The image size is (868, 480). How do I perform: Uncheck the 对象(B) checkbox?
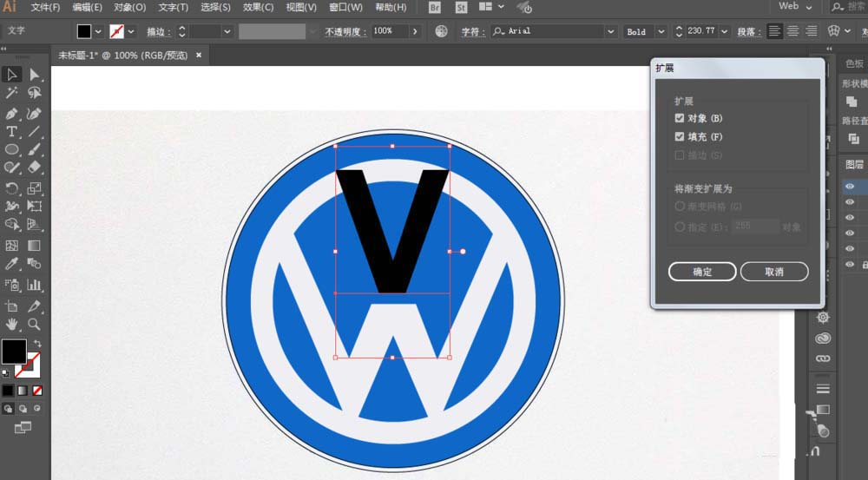point(680,118)
